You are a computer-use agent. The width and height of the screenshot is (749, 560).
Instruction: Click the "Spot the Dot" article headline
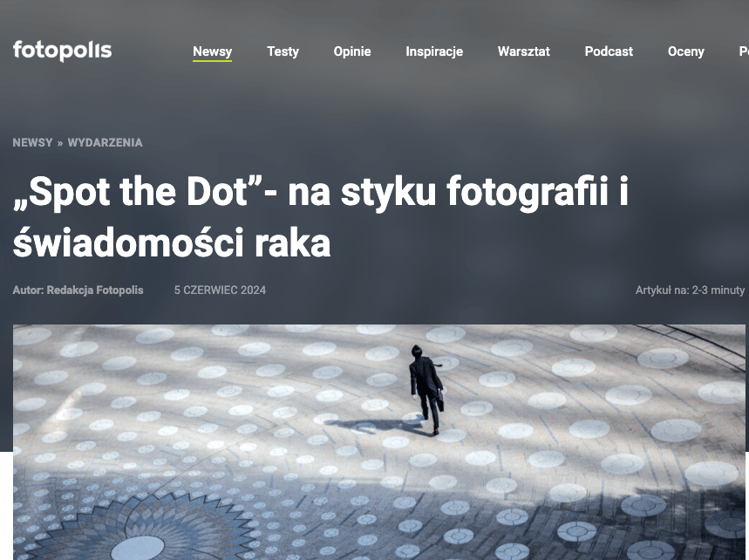pos(320,217)
